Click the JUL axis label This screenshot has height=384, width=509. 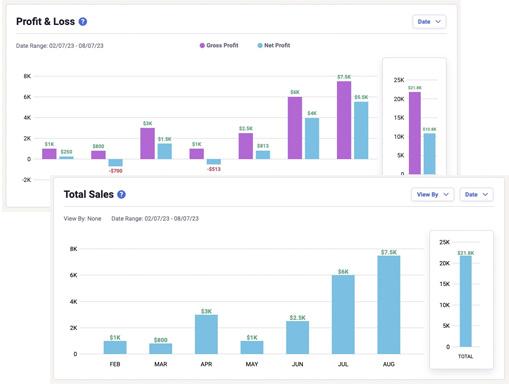[x=343, y=364]
